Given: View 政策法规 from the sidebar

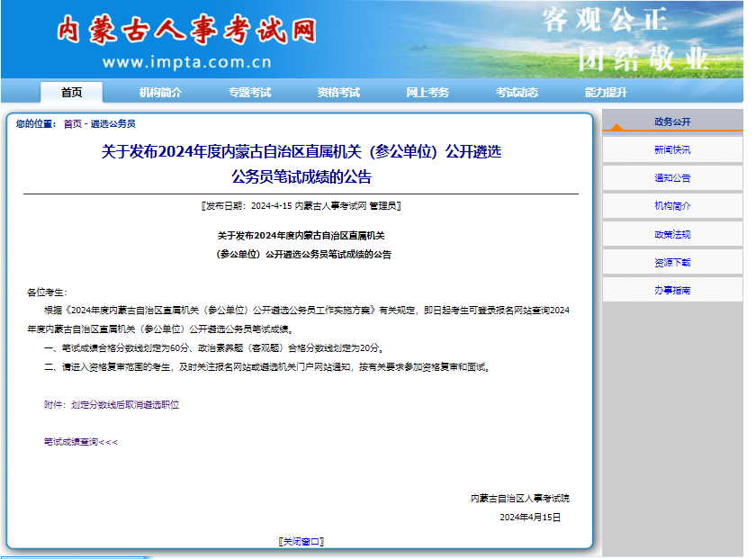Looking at the screenshot, I should coord(672,234).
